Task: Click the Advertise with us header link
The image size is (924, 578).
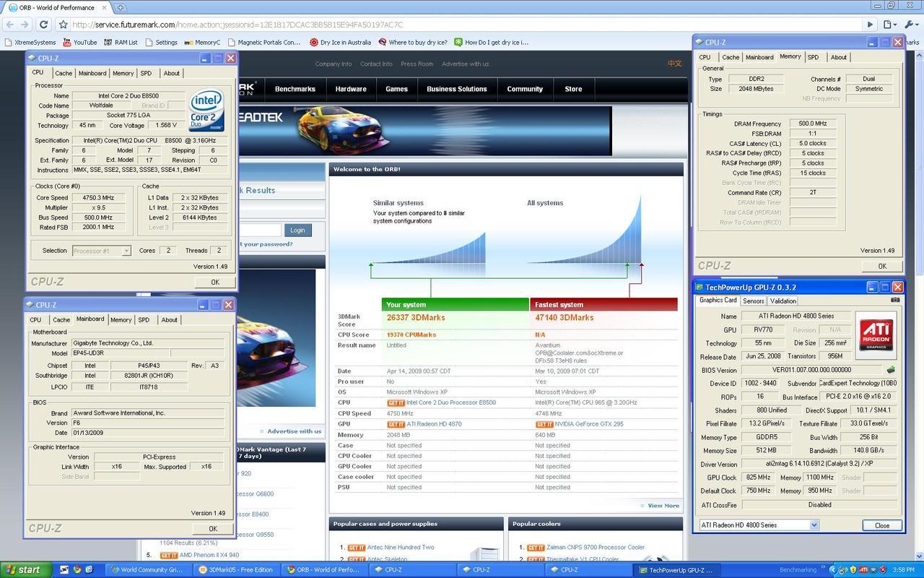Action: click(x=466, y=64)
